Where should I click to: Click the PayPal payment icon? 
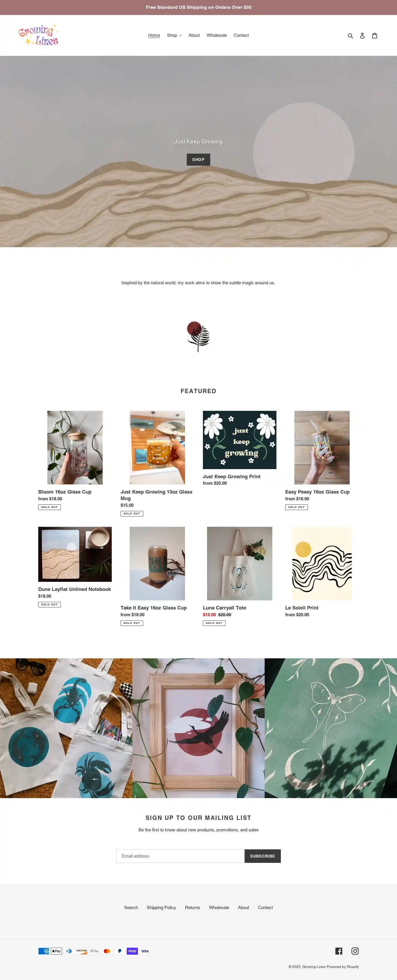coord(119,951)
